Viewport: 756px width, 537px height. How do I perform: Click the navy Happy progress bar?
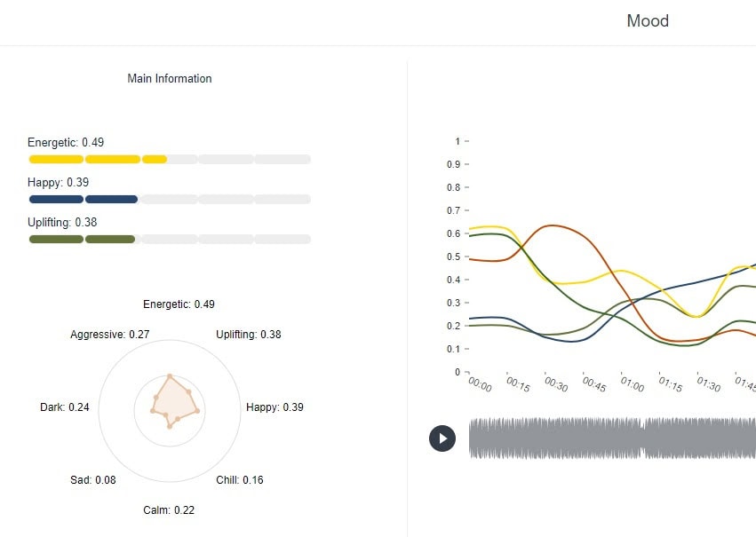coord(170,200)
